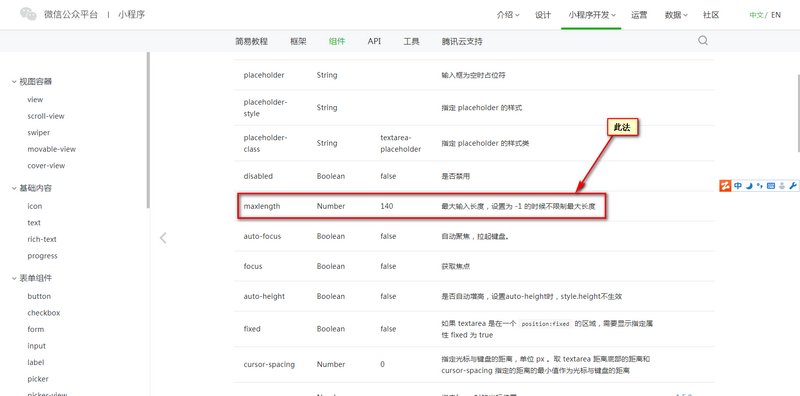This screenshot has height=396, width=800.
Task: Open the 社区 menu item
Action: [x=711, y=15]
